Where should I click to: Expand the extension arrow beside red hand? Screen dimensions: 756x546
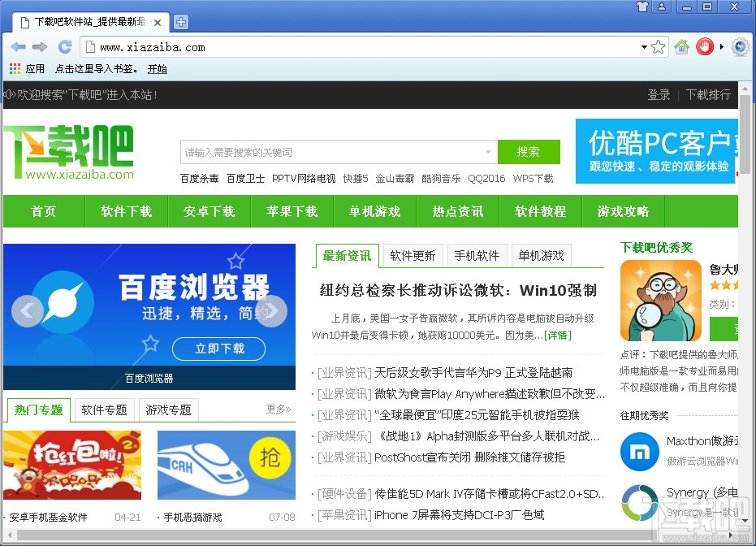(722, 47)
